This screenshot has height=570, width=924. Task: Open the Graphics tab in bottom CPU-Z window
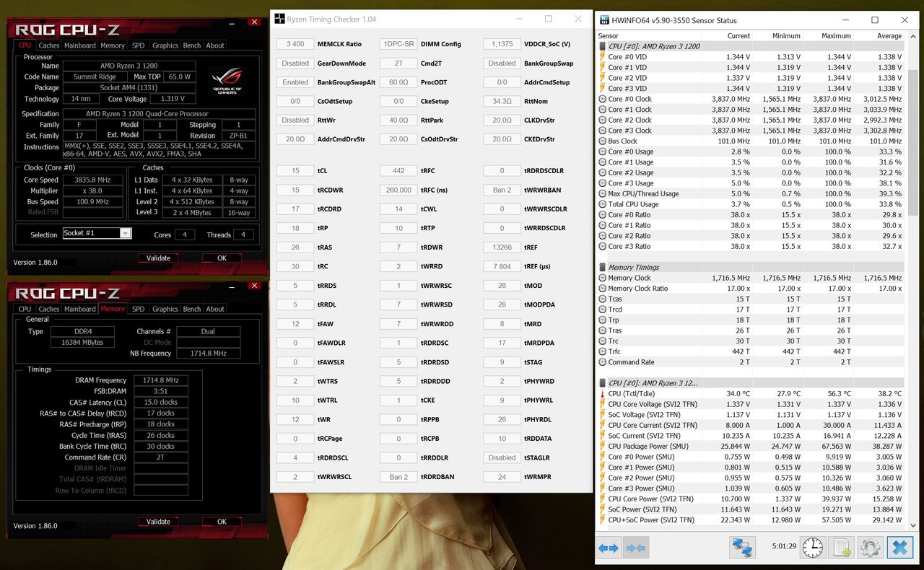click(165, 309)
